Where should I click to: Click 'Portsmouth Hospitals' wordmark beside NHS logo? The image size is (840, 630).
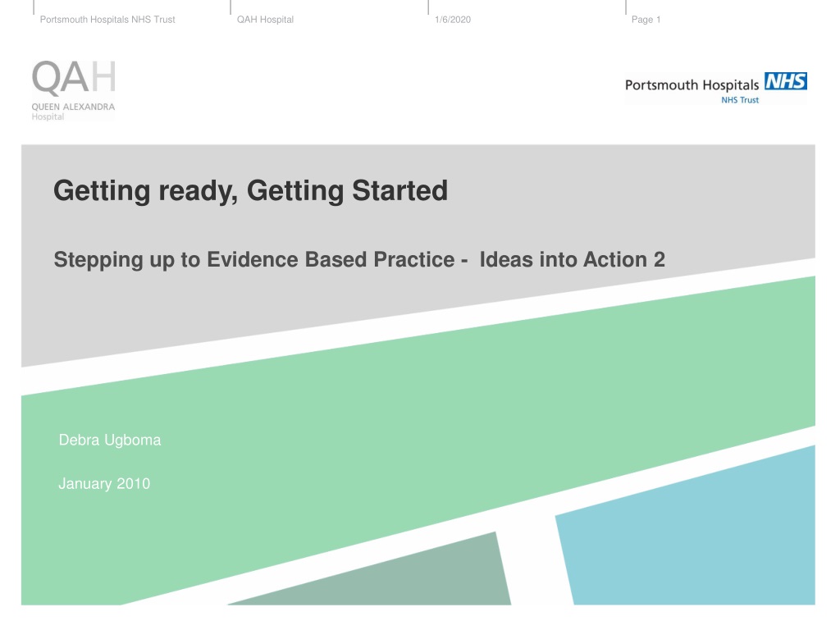tap(692, 85)
